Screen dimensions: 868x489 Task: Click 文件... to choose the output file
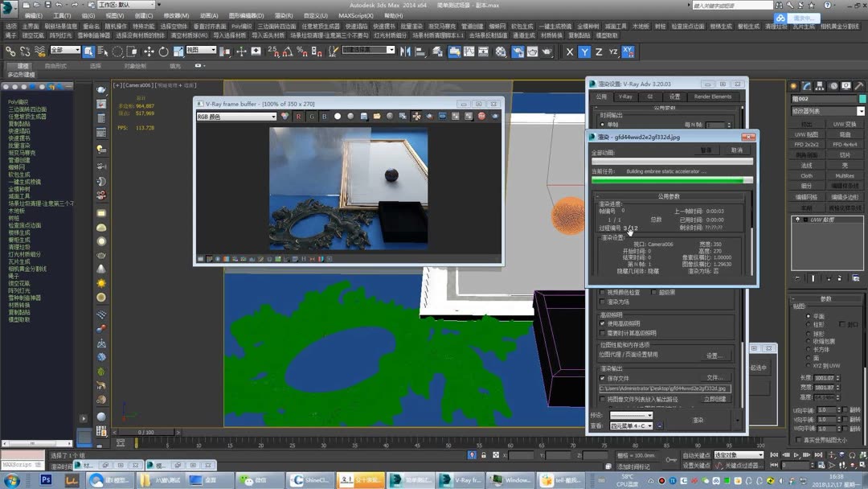click(x=716, y=378)
